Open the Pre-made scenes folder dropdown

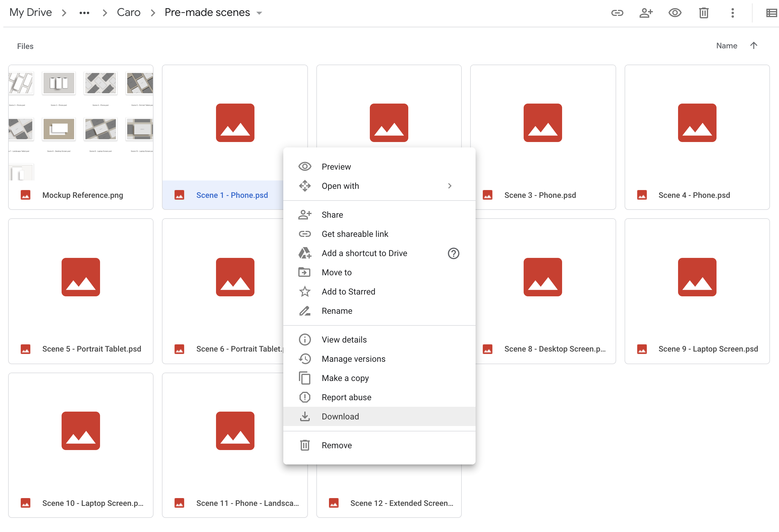259,13
